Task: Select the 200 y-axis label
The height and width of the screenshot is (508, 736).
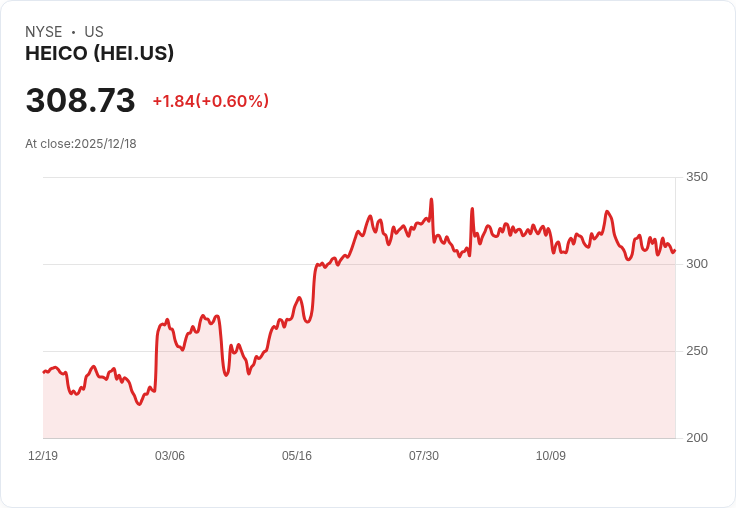Action: [696, 438]
